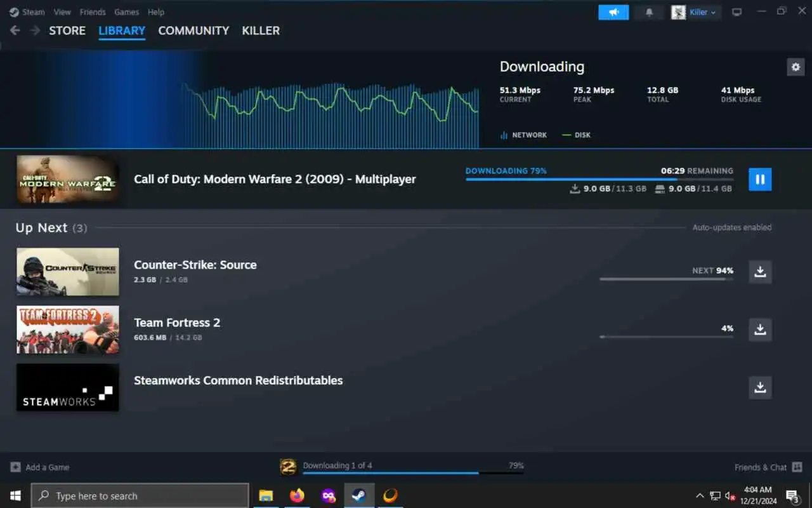Start the Counter-Strike: Source download now

(x=760, y=272)
